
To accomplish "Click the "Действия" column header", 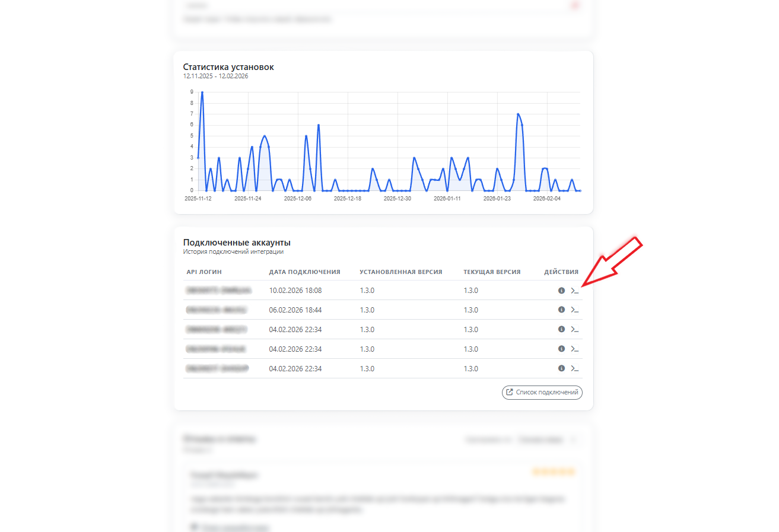I will [561, 272].
